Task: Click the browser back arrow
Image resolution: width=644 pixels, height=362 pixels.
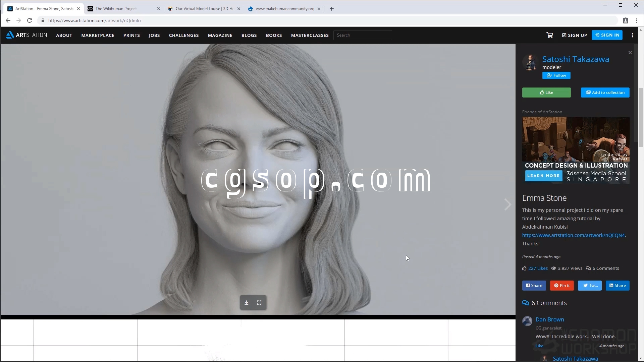Action: (8, 20)
